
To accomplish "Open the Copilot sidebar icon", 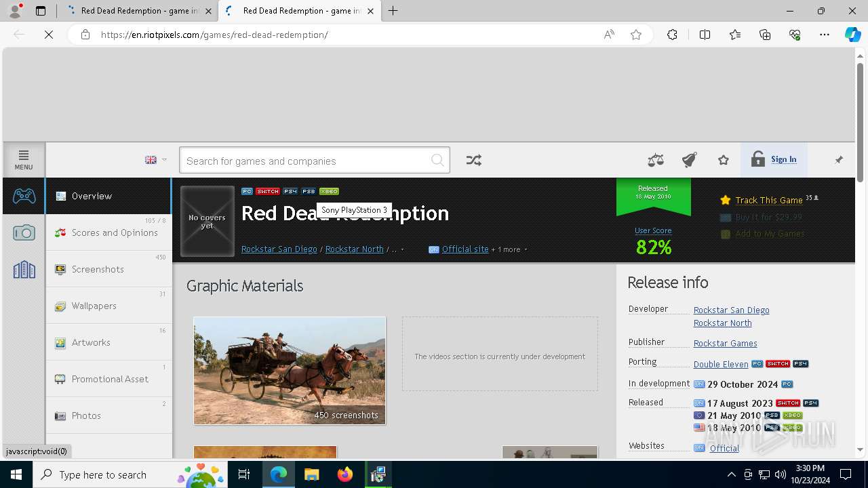I will (852, 35).
